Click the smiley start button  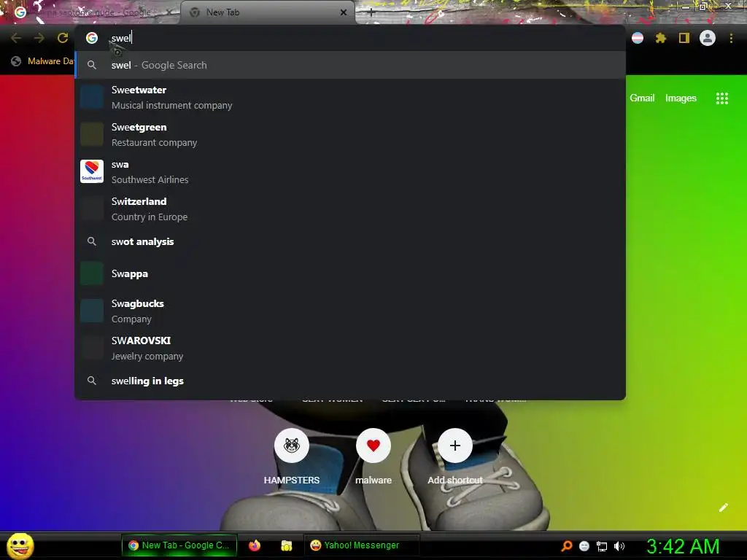pos(20,545)
